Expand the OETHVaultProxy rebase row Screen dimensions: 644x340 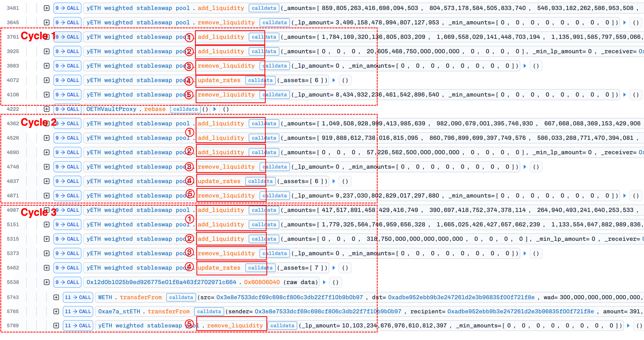[x=47, y=109]
